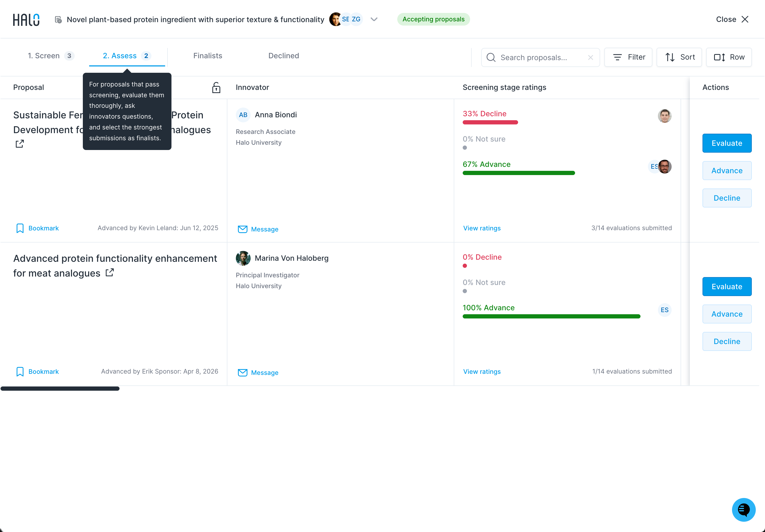Click the reviewer photo on 67% Advance
Screen dimensions: 765x532
664,166
